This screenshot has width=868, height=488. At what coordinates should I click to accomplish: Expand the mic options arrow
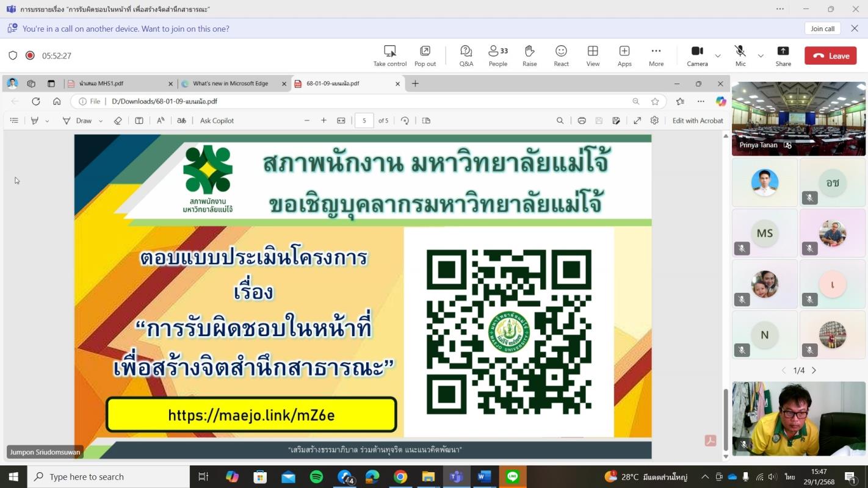[761, 56]
